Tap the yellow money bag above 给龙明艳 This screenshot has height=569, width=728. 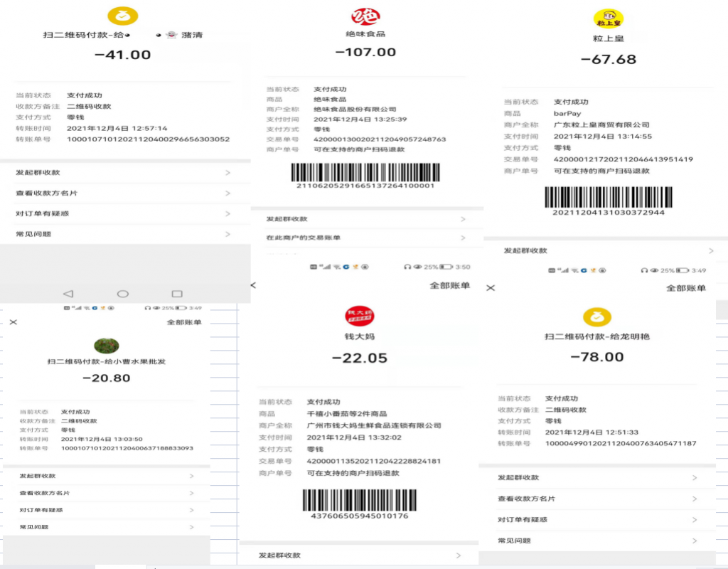point(597,317)
